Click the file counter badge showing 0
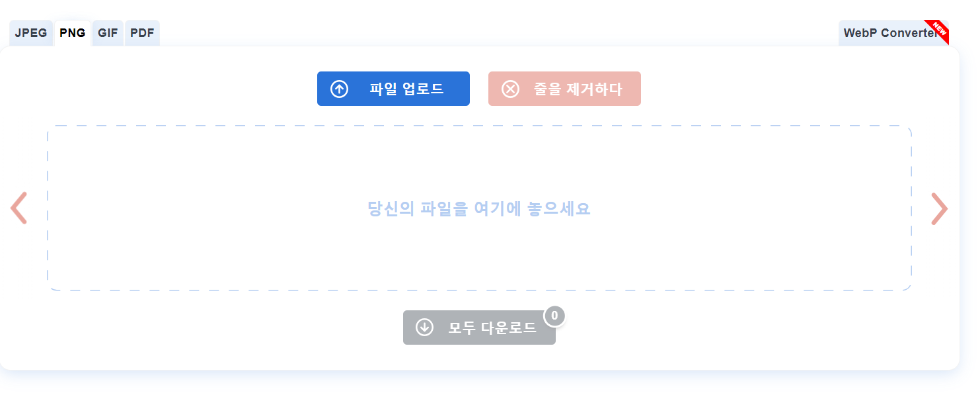 [x=554, y=316]
